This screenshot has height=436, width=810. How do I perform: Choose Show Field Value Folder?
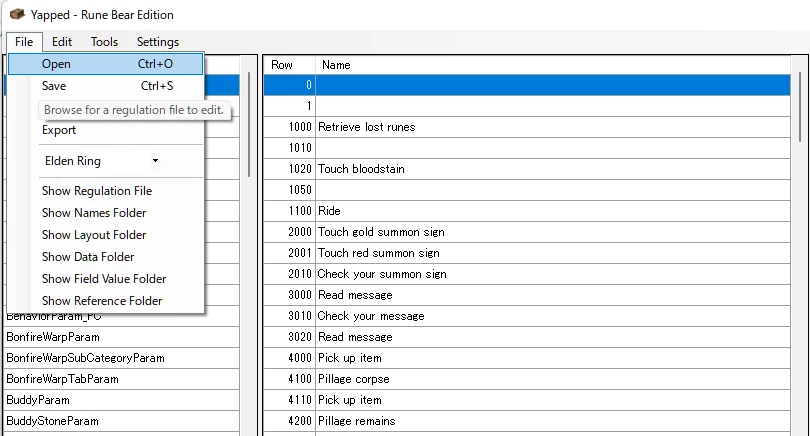104,279
